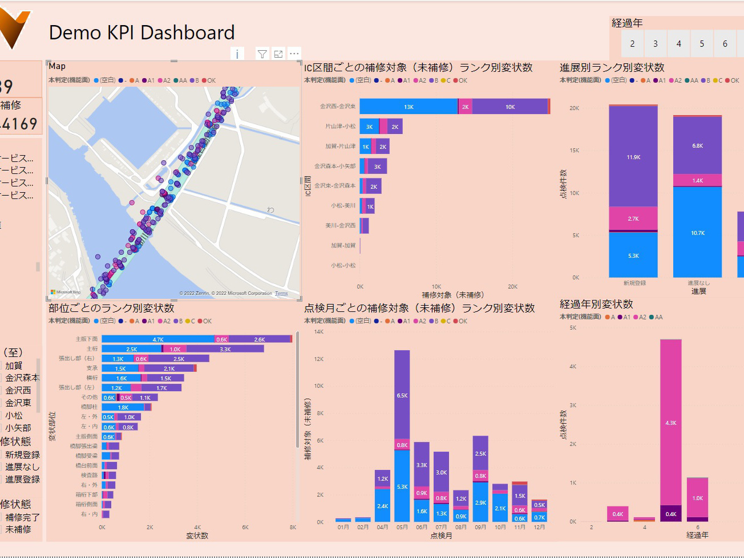The width and height of the screenshot is (744, 560).
Task: Click the orange logo beside the dashboard title
Action: click(14, 30)
